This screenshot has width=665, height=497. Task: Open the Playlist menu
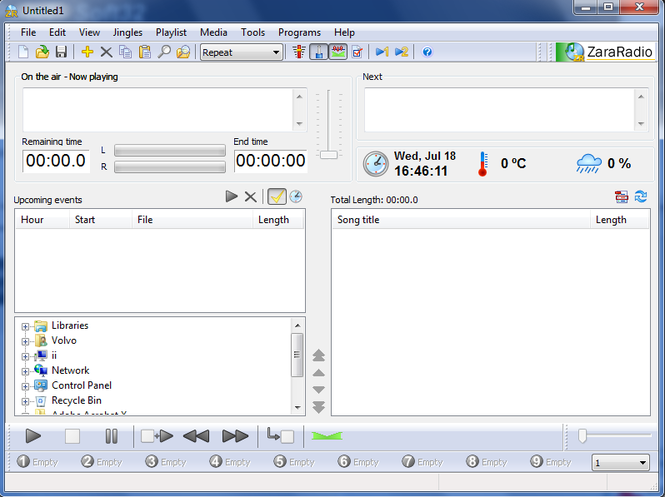click(171, 32)
